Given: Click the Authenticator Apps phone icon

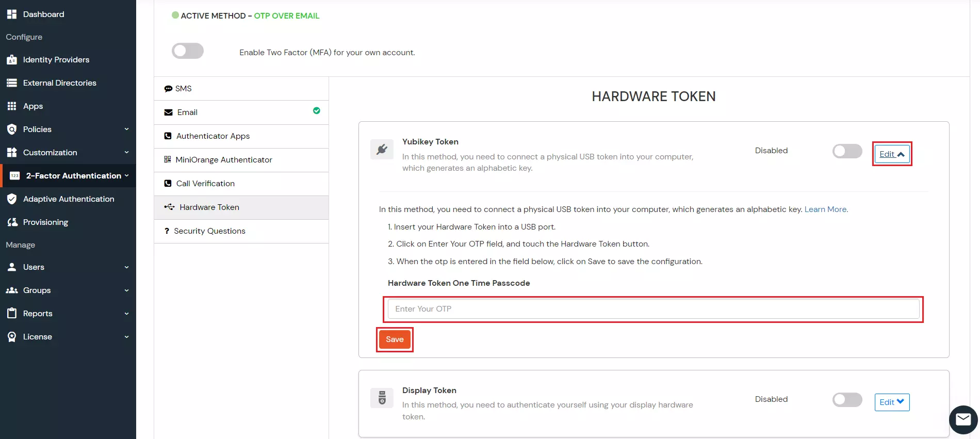Looking at the screenshot, I should click(x=168, y=136).
